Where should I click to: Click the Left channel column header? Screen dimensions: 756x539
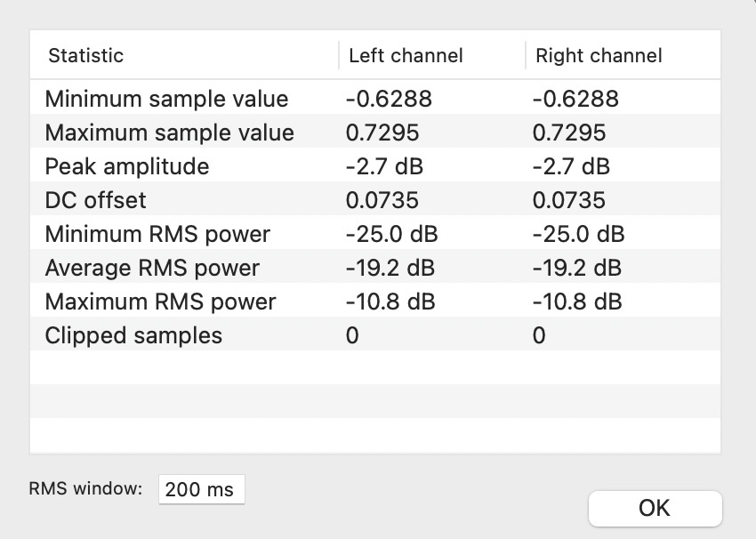[x=432, y=55]
